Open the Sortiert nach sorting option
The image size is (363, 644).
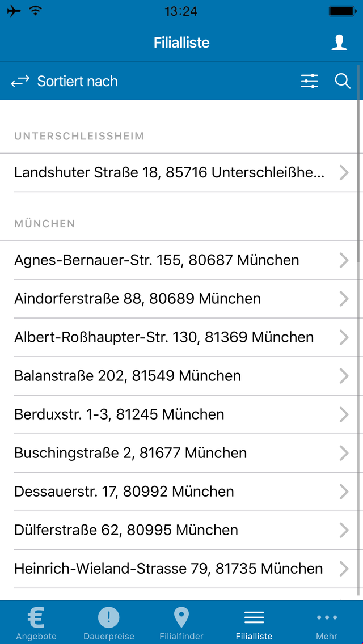pyautogui.click(x=77, y=81)
